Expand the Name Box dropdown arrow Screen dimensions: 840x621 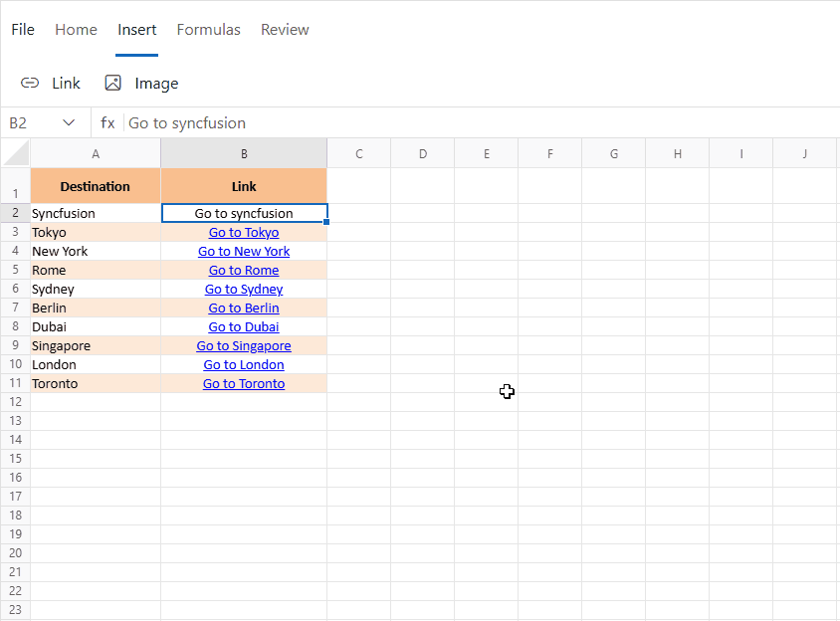[x=69, y=123]
